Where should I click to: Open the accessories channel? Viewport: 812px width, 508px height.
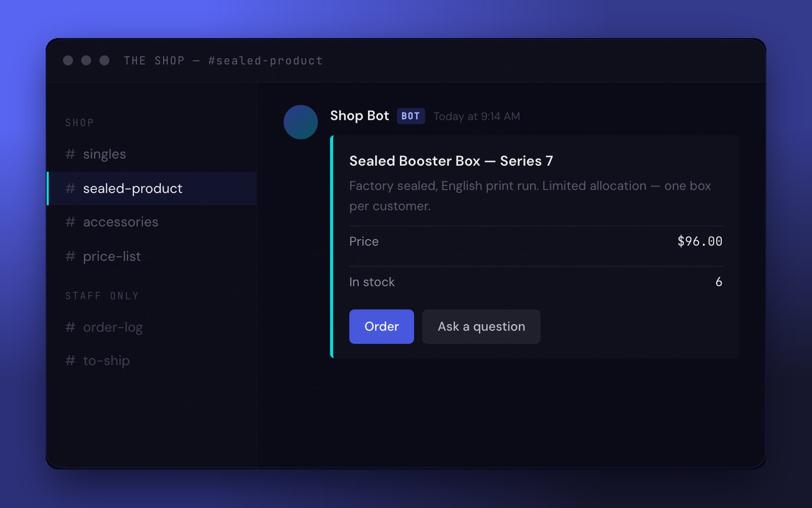[x=151, y=222]
